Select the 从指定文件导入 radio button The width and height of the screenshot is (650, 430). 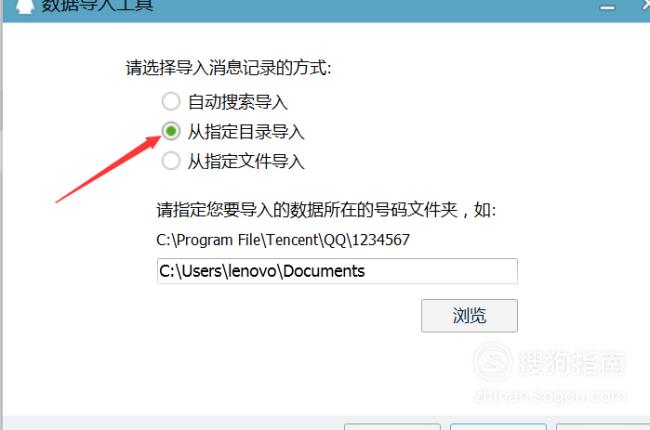[171, 160]
